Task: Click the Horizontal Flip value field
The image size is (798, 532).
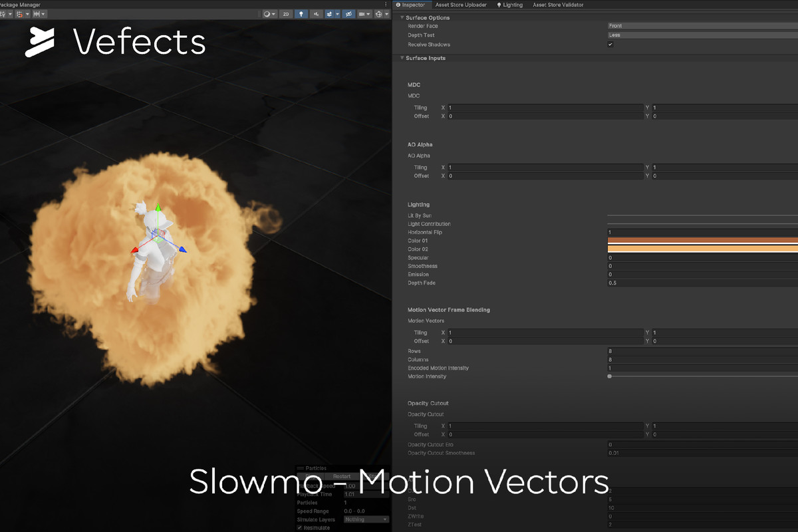Action: tap(702, 233)
